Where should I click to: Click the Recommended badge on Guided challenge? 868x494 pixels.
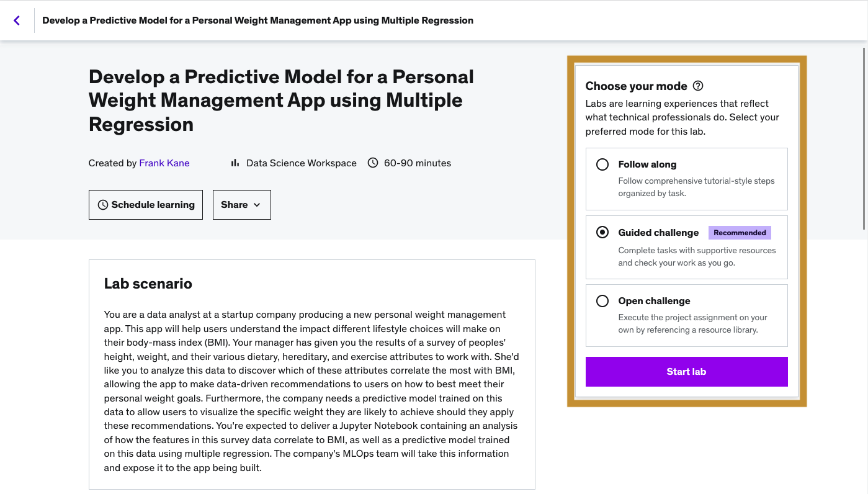click(x=740, y=233)
